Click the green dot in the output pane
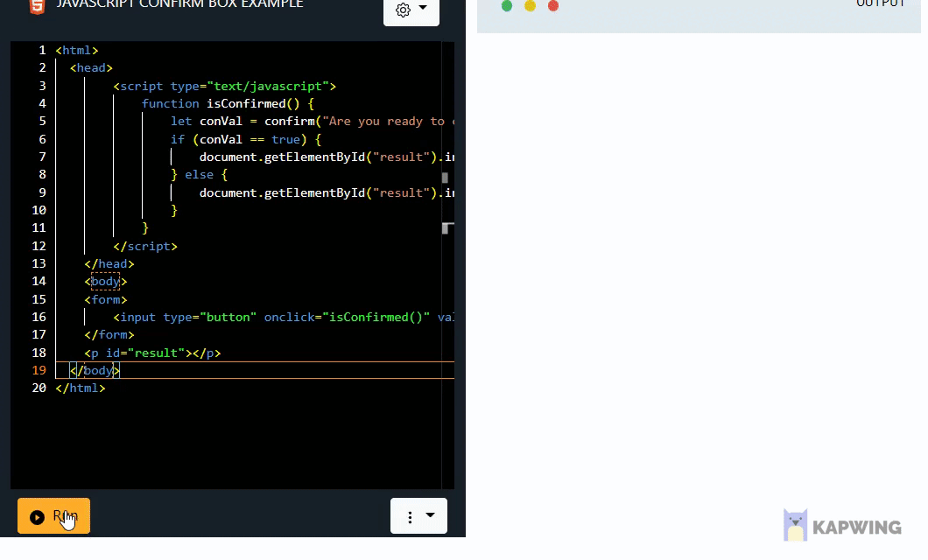 tap(507, 6)
